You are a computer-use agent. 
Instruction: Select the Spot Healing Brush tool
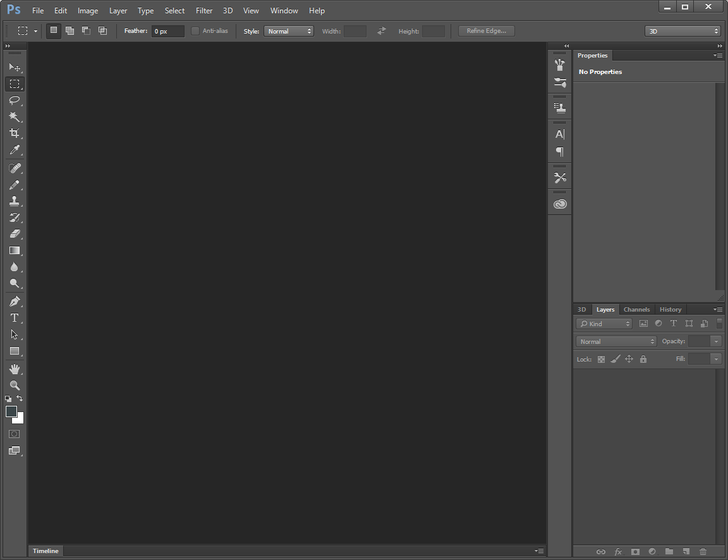(x=15, y=168)
